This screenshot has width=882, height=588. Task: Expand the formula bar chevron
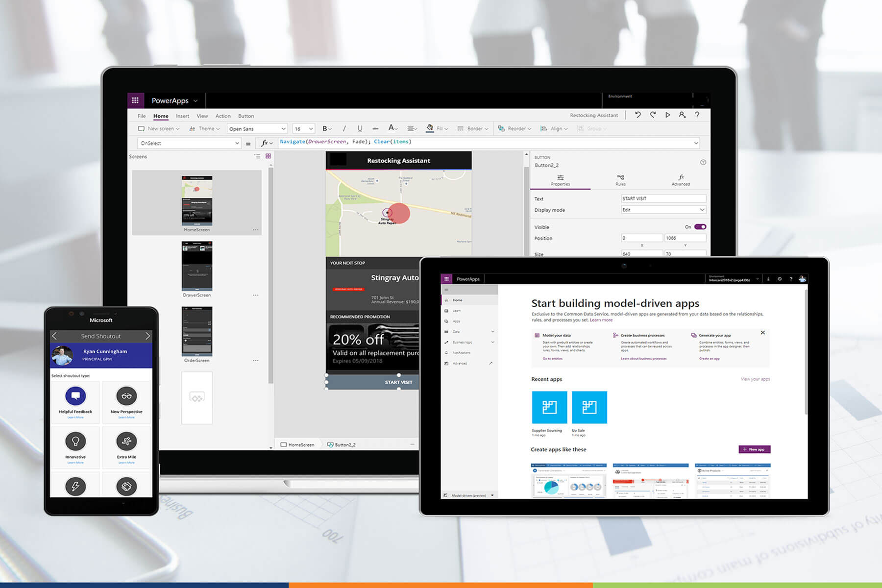click(696, 143)
